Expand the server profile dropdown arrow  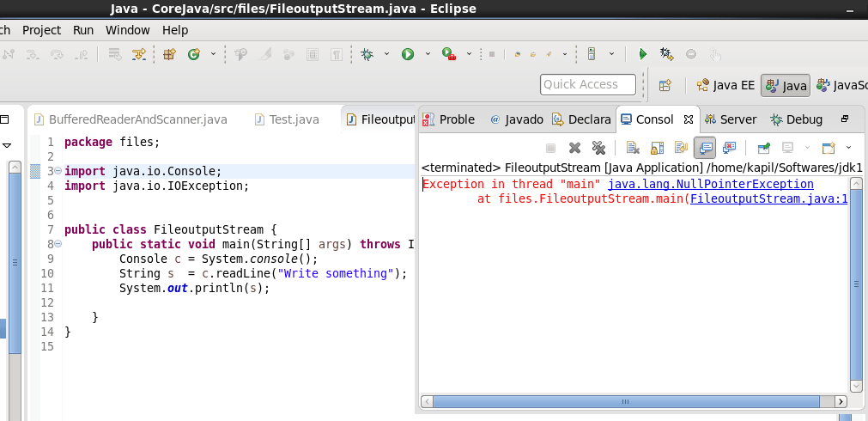pos(611,54)
